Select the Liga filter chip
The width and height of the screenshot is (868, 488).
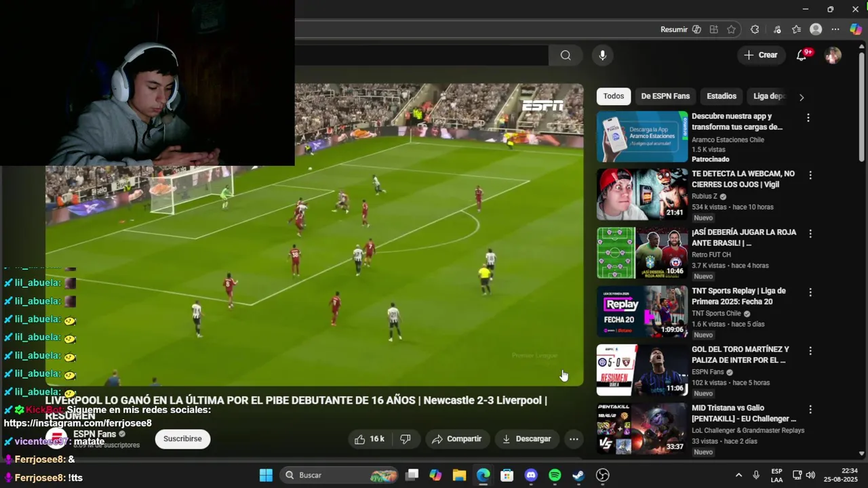768,96
